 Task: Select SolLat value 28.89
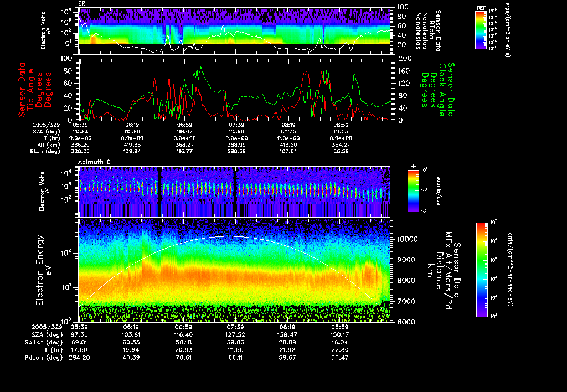(x=287, y=343)
